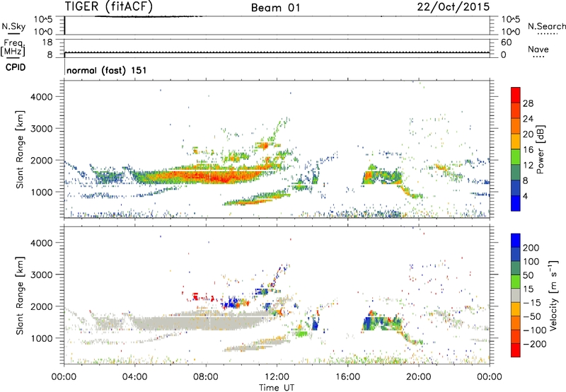Click the 18 value on frequency axis
This screenshot has height=392, width=566.
[47, 42]
